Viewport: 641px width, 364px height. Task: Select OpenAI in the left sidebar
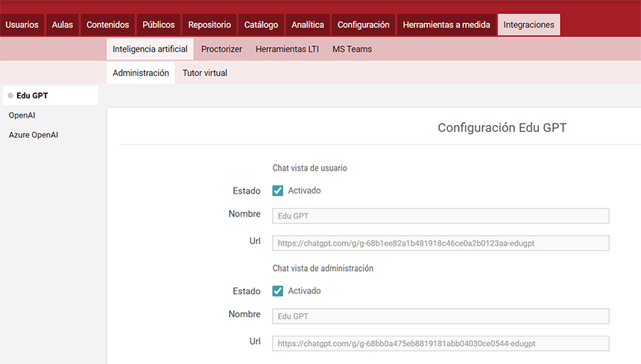pos(22,115)
